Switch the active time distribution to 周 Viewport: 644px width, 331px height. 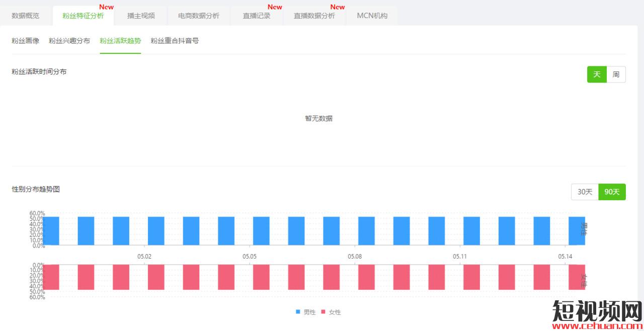click(616, 74)
